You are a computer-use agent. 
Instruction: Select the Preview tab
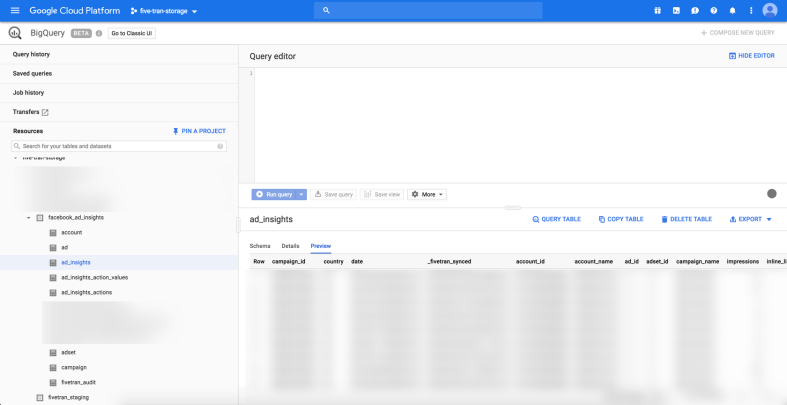(321, 246)
